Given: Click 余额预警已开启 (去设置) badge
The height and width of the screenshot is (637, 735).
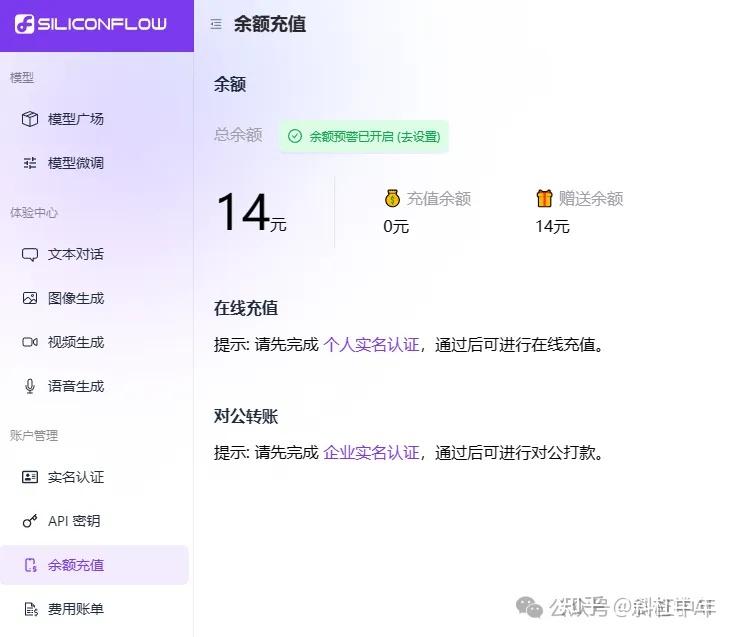Looking at the screenshot, I should pyautogui.click(x=364, y=136).
